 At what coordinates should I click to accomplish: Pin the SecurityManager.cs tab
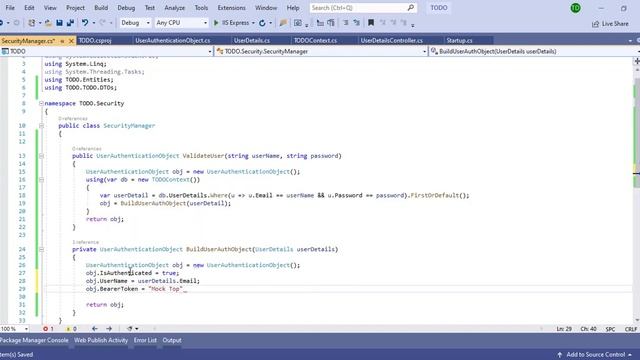62,41
